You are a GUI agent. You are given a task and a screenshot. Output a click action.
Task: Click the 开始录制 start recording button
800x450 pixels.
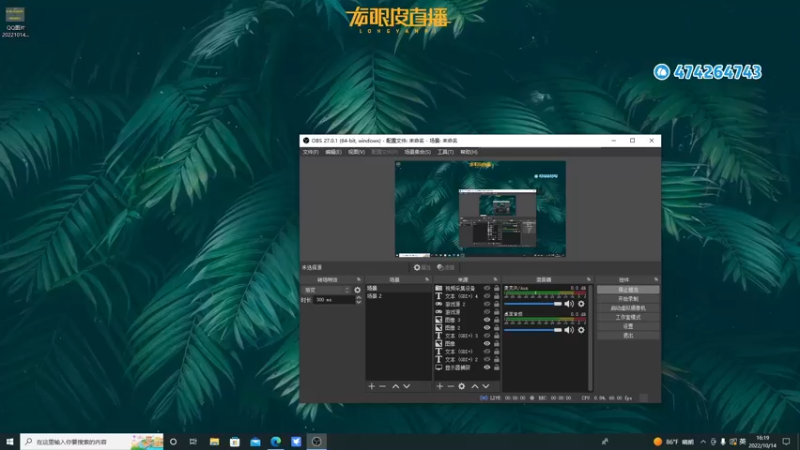point(628,299)
